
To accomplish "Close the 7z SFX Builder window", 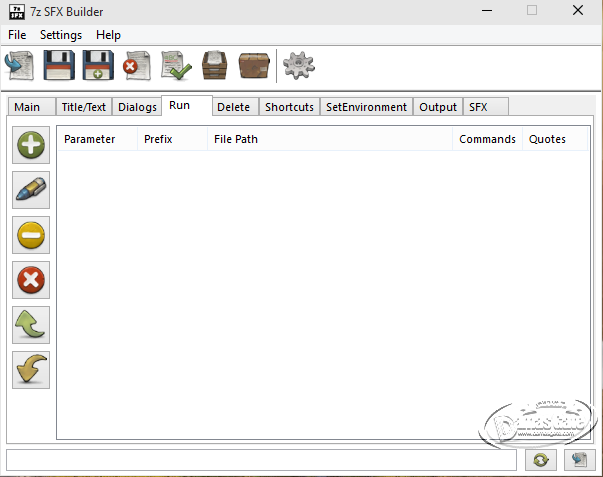I will pos(578,11).
